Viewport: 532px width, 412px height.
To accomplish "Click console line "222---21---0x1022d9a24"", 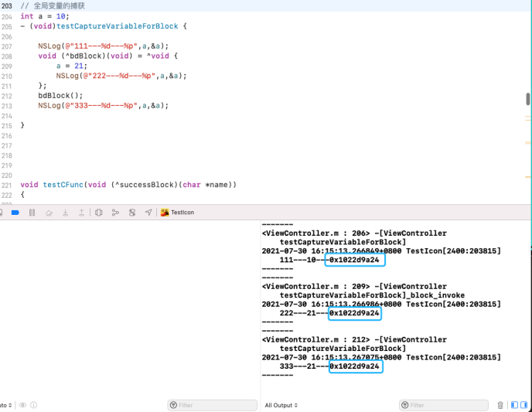I will click(x=329, y=313).
